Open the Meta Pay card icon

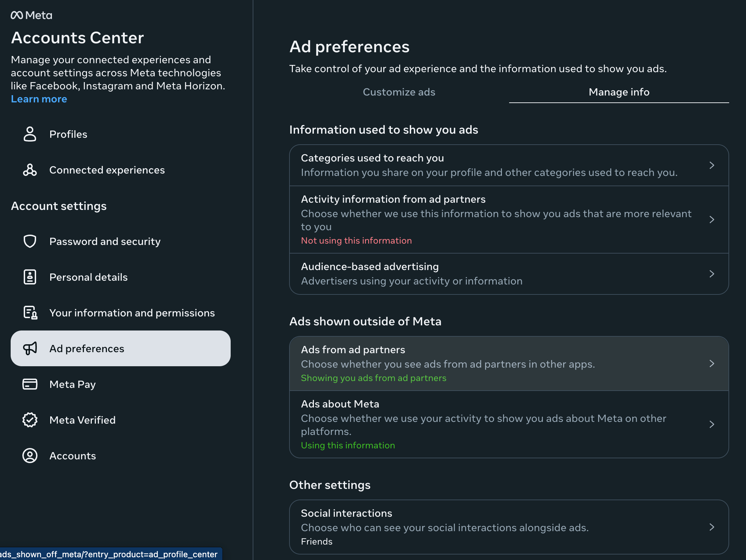click(30, 384)
